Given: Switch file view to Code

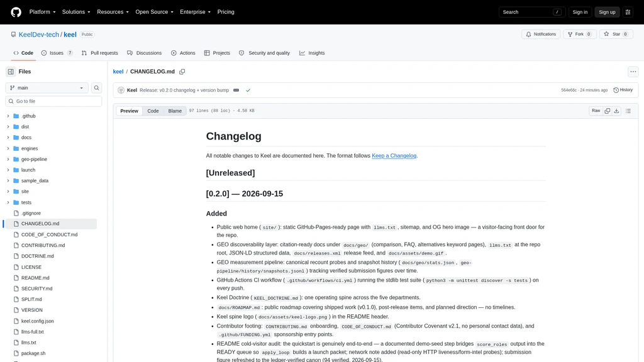Looking at the screenshot, I should click(153, 111).
